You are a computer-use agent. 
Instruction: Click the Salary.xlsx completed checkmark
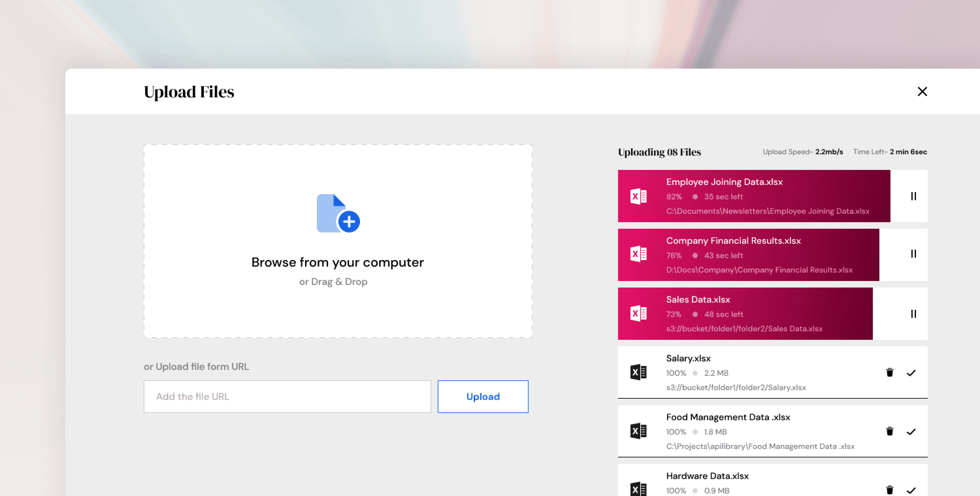[x=911, y=373]
